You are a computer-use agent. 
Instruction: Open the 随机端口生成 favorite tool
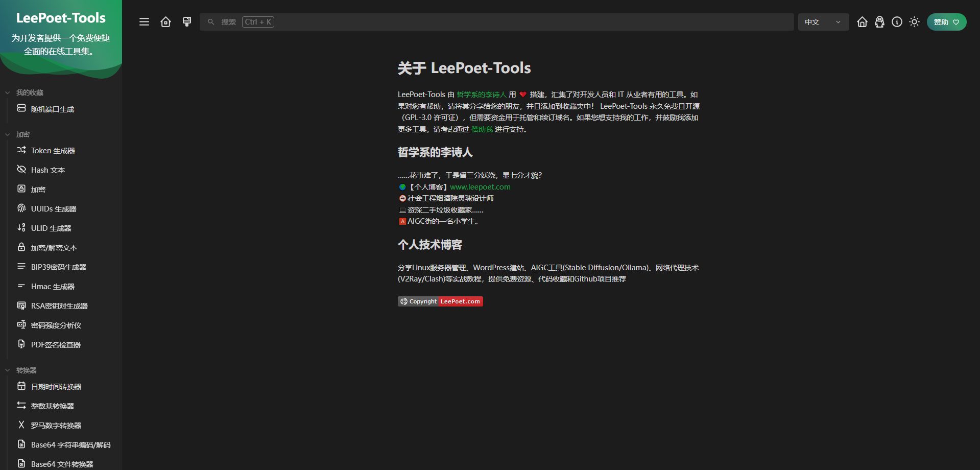pos(53,109)
